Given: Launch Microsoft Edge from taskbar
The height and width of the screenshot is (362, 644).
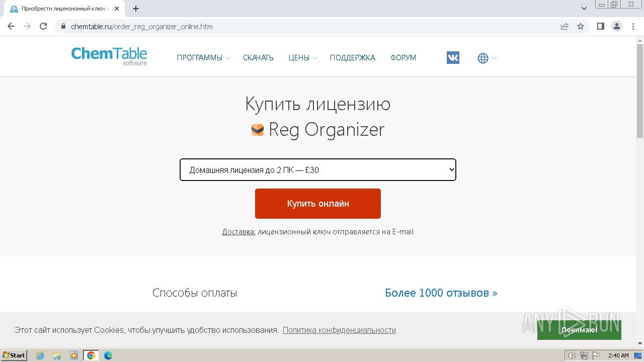Looking at the screenshot, I should [108, 355].
